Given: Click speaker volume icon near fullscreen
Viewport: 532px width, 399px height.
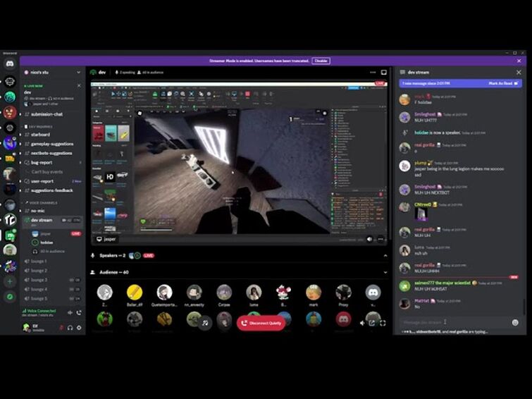Looking at the screenshot, I should (362, 324).
